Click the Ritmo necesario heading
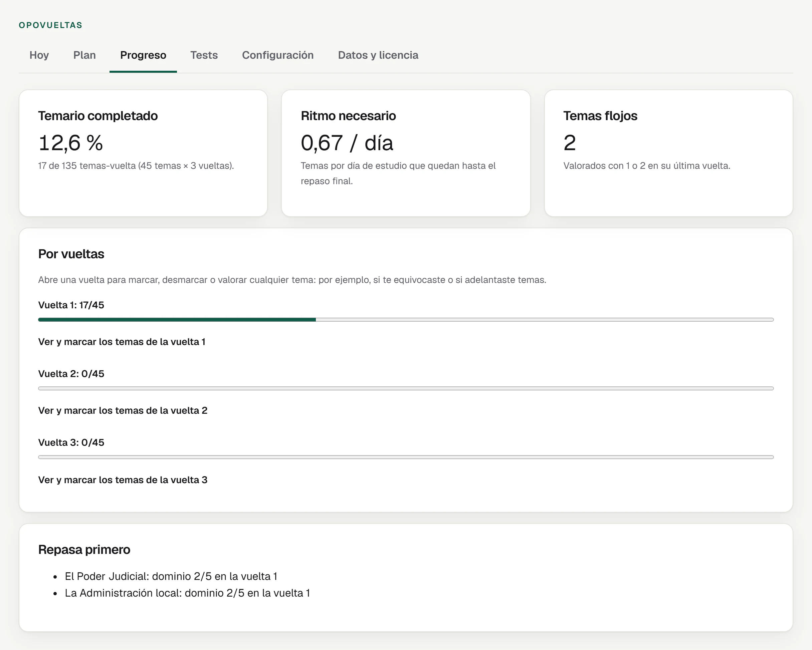Viewport: 812px width, 650px height. click(348, 116)
